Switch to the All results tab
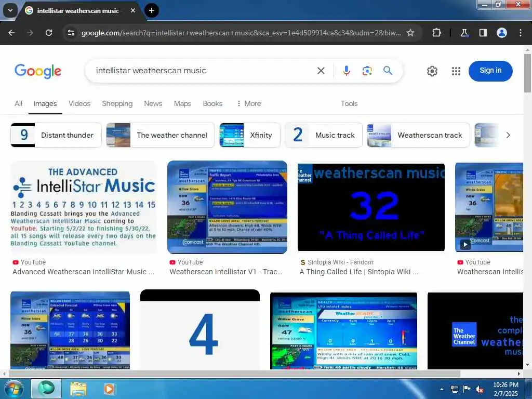Image resolution: width=532 pixels, height=399 pixels. pyautogui.click(x=18, y=103)
